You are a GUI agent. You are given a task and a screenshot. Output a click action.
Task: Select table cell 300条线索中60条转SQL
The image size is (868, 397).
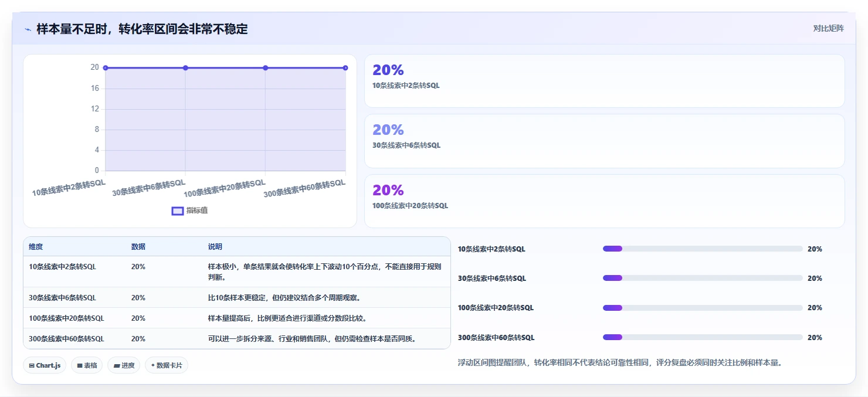click(x=66, y=339)
